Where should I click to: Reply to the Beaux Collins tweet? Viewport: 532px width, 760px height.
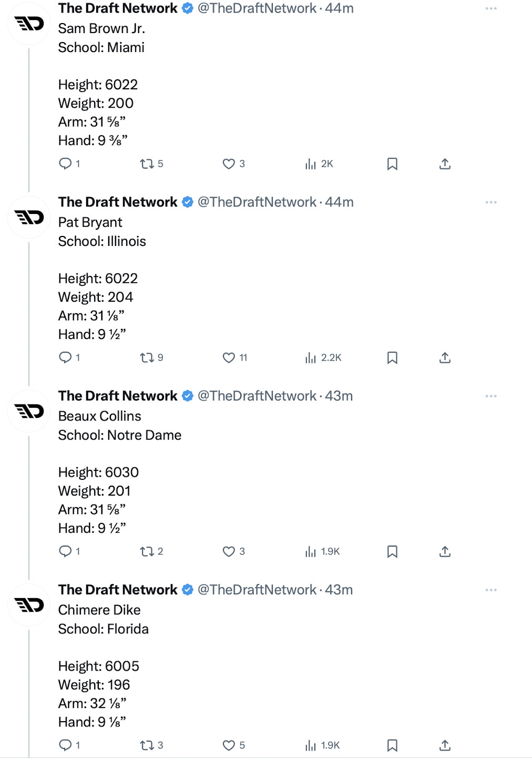pyautogui.click(x=65, y=552)
